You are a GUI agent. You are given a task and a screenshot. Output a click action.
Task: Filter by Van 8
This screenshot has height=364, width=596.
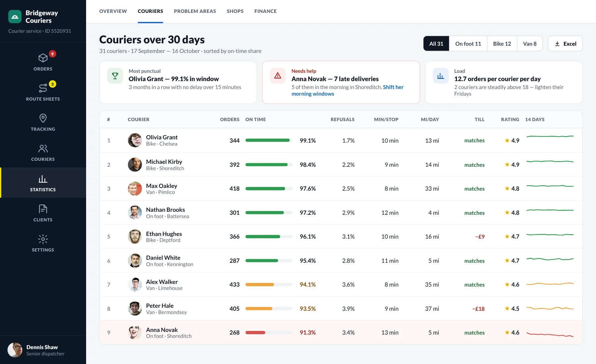click(x=530, y=44)
